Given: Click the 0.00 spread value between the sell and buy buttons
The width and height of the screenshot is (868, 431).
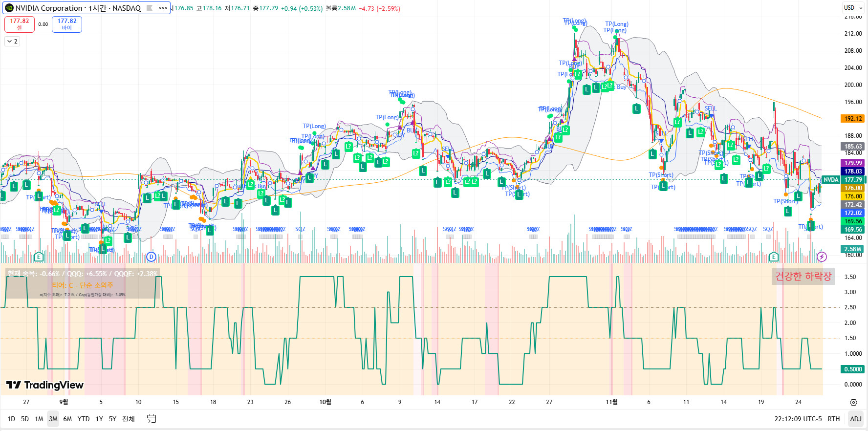Looking at the screenshot, I should (x=43, y=24).
